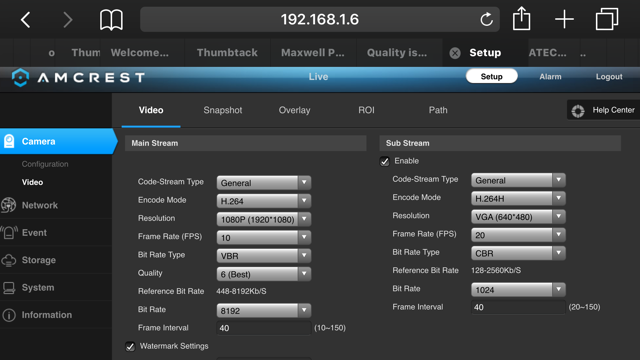Open Sub Stream Bit Rate Type CBR dropdown

518,253
